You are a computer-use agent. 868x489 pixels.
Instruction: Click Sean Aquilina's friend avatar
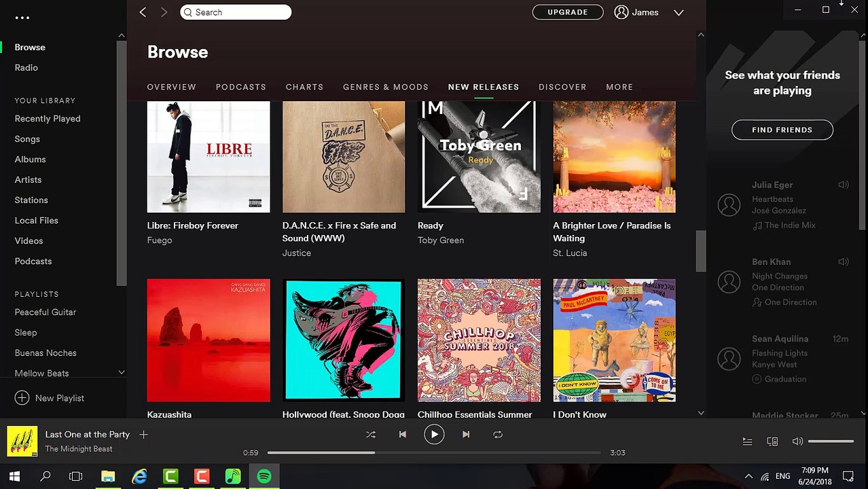(x=729, y=358)
